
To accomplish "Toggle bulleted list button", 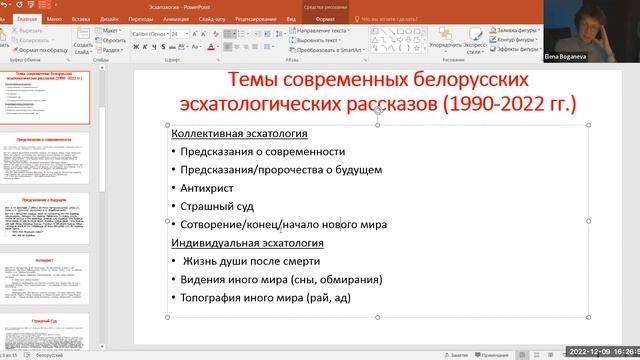I will (x=230, y=33).
